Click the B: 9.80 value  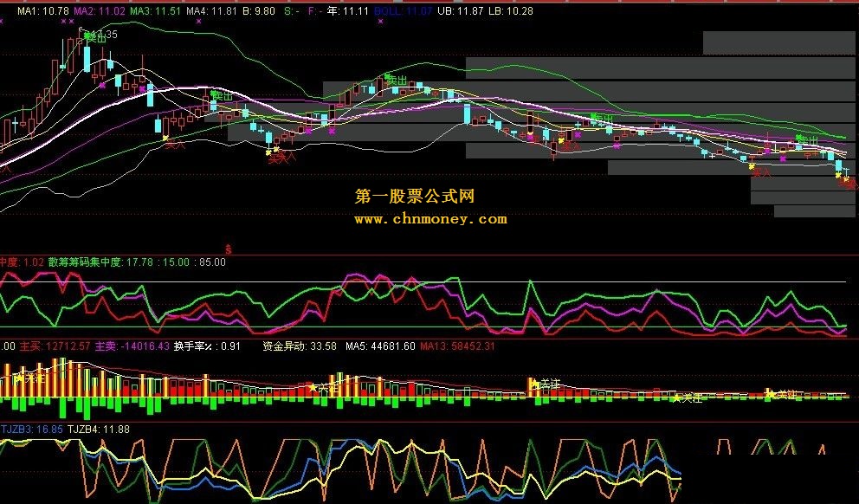point(259,11)
